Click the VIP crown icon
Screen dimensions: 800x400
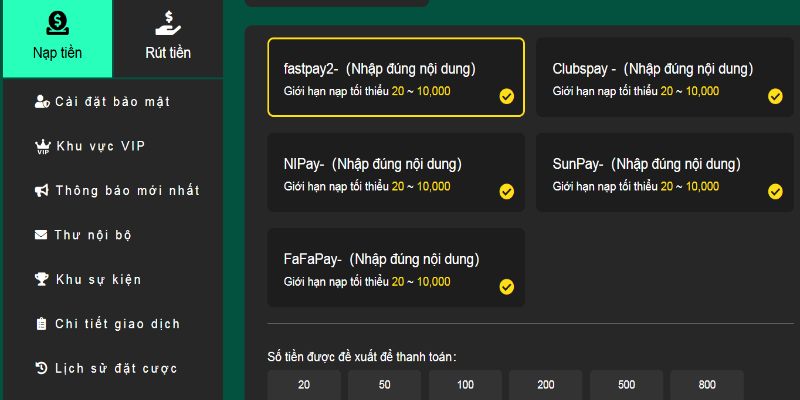pyautogui.click(x=42, y=147)
